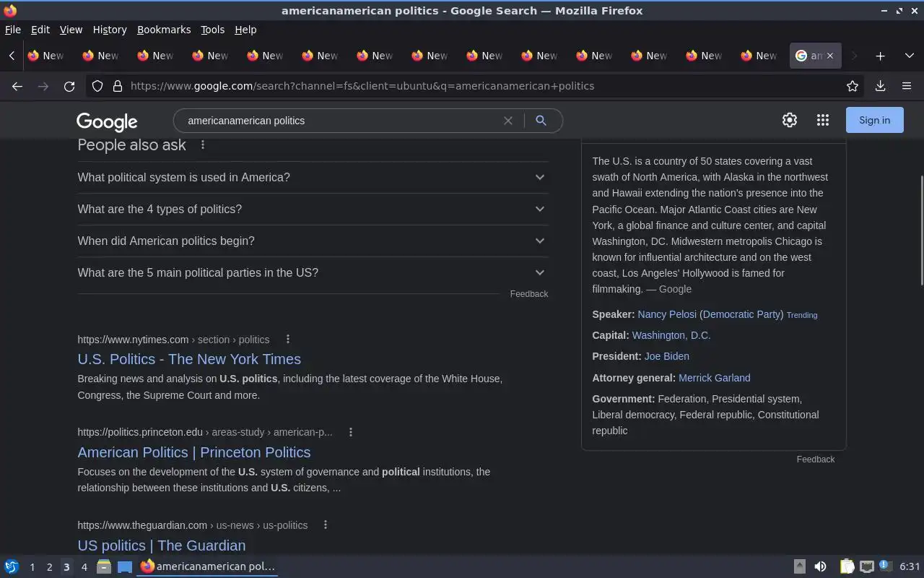
Task: Follow the Washington, D.C. capital link
Action: pos(671,335)
